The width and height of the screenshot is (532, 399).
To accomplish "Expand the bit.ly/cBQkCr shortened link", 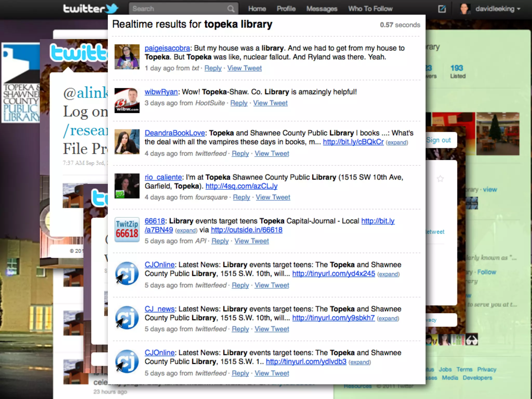I will 397,143.
